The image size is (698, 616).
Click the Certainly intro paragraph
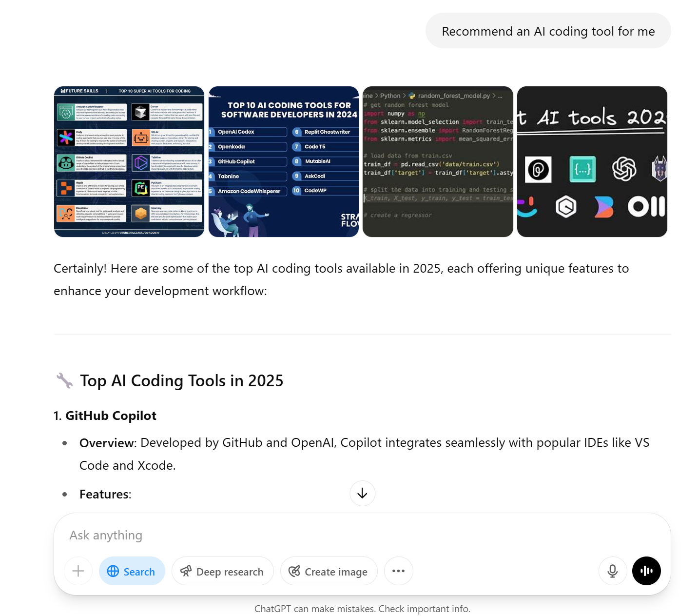tap(341, 279)
